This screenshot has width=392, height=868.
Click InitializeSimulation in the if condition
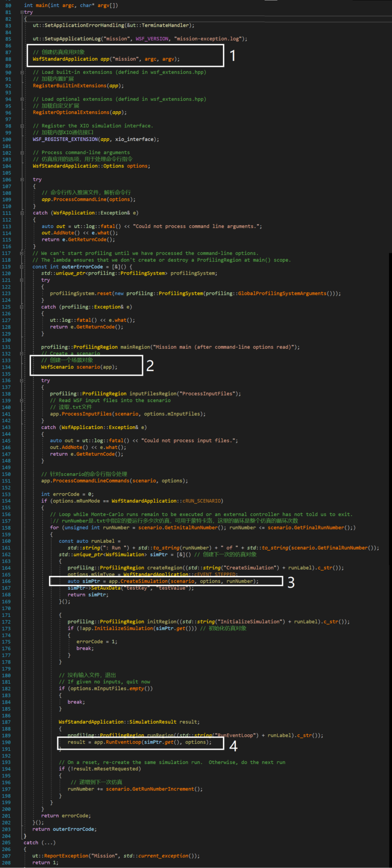click(123, 628)
